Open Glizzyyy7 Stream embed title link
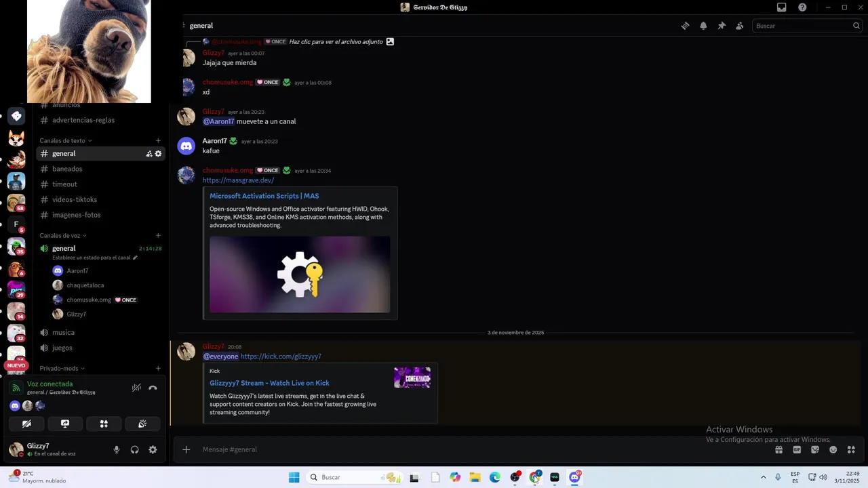Image resolution: width=868 pixels, height=488 pixels. coord(269,383)
